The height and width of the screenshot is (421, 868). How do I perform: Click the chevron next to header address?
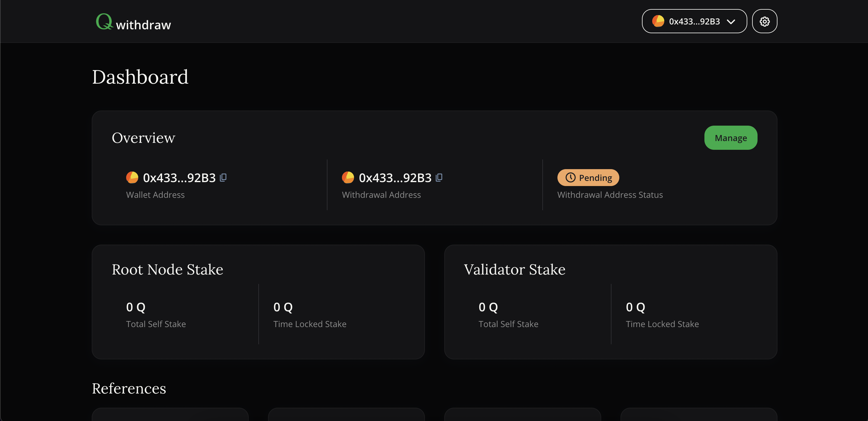pos(731,22)
